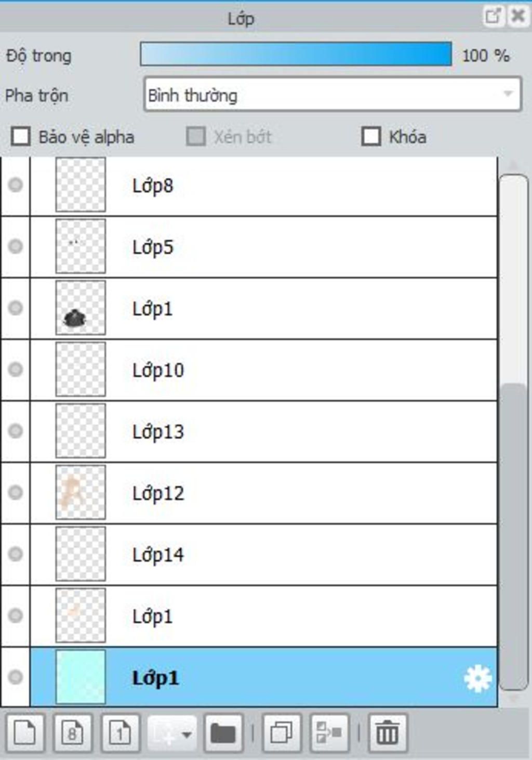This screenshot has width=532, height=760.
Task: Click the Lớp5 layer thumbnail
Action: (x=81, y=246)
